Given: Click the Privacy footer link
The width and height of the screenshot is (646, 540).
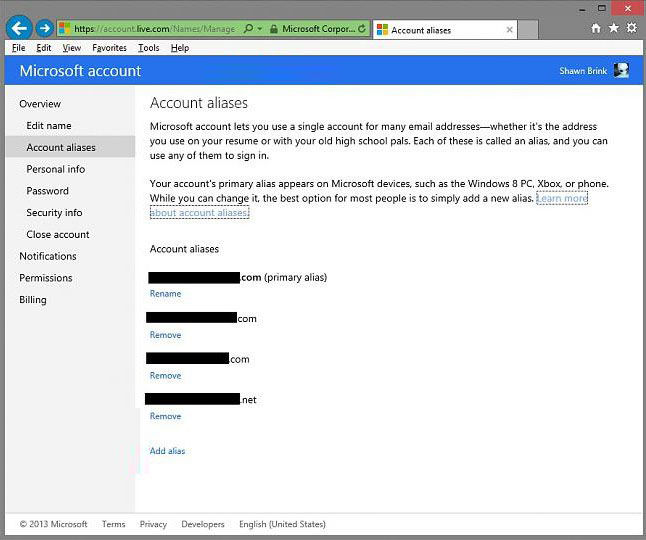Looking at the screenshot, I should 153,524.
